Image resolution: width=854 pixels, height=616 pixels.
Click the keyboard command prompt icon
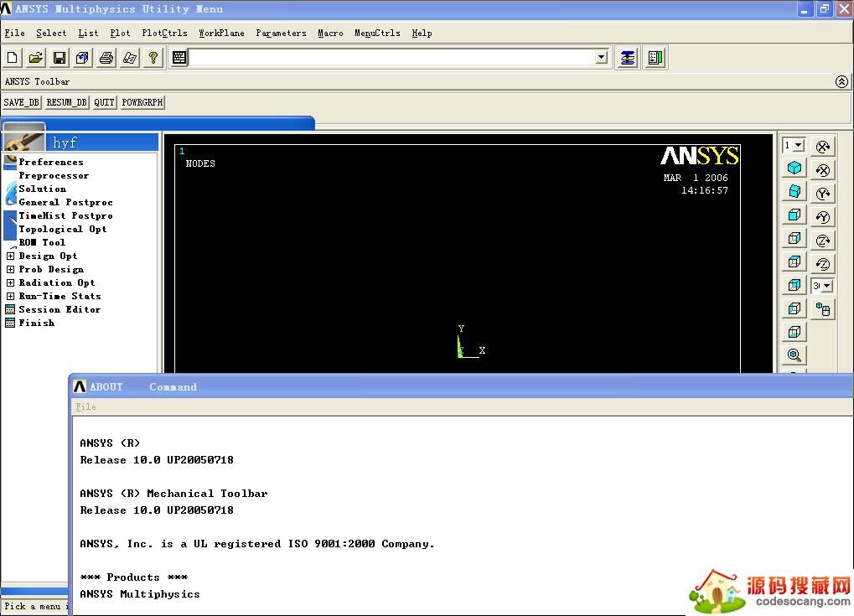(x=179, y=58)
